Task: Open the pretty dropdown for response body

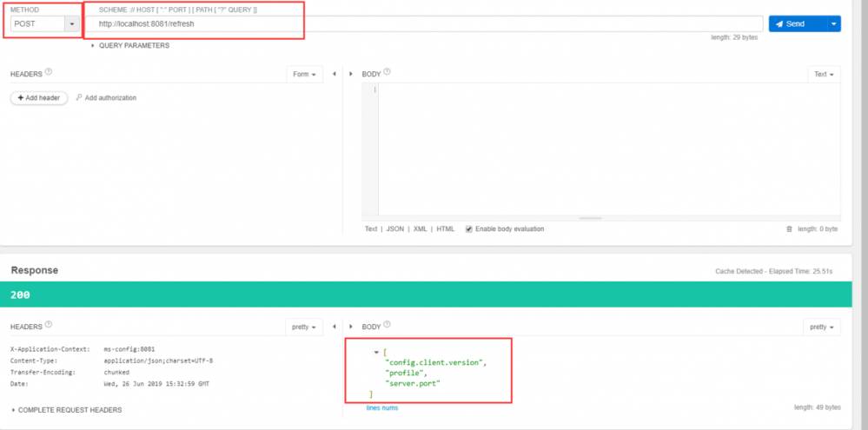Action: [821, 327]
